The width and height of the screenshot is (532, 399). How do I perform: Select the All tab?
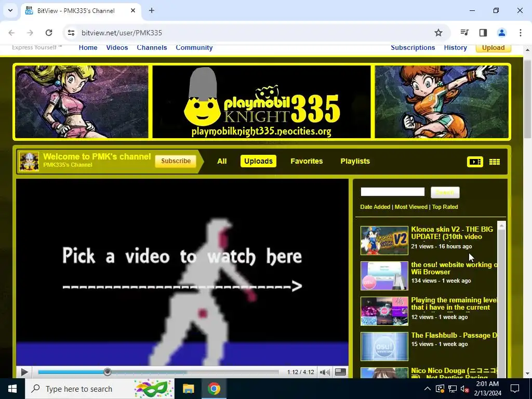(x=222, y=161)
